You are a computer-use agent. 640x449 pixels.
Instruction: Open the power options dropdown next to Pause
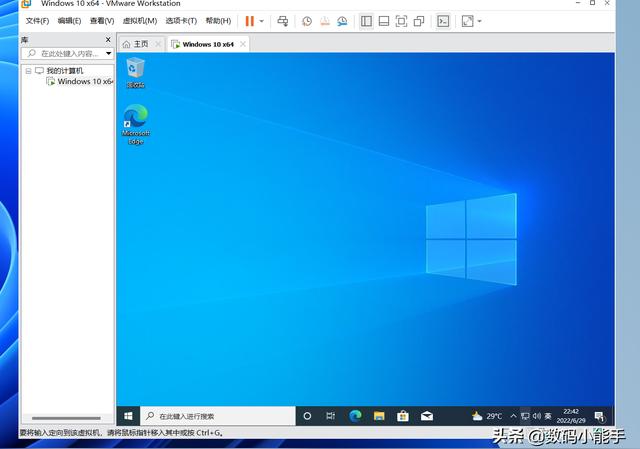[x=262, y=21]
